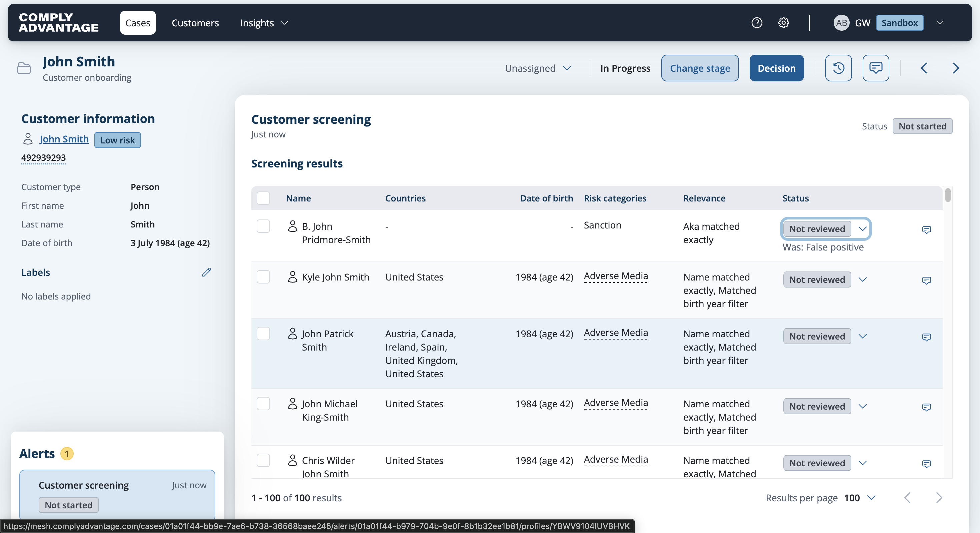Click person icon for John Patrick Smith
Screen dimensions: 980x533
tap(292, 334)
